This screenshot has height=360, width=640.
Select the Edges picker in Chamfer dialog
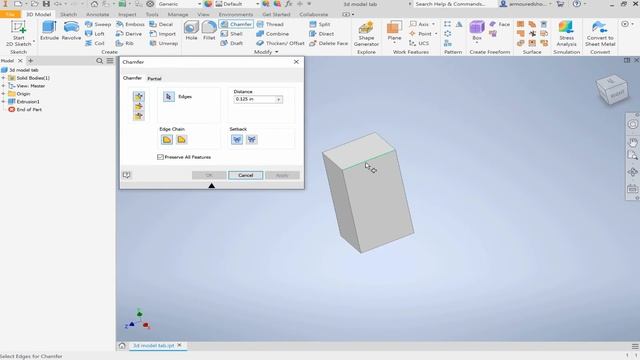pyautogui.click(x=169, y=97)
